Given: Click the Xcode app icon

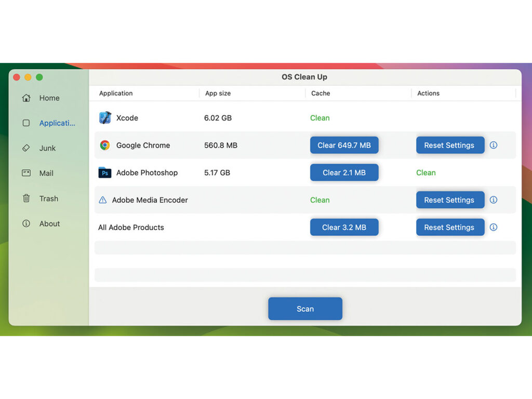Looking at the screenshot, I should (105, 118).
